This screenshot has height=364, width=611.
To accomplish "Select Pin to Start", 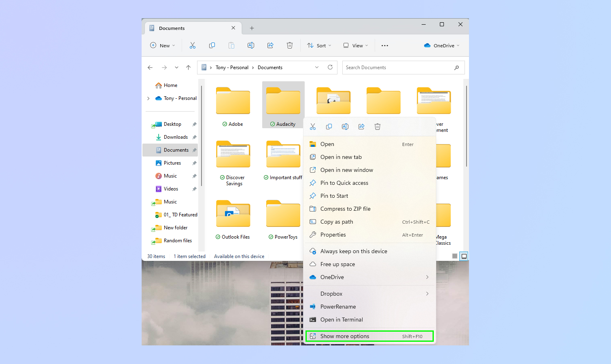I will coord(370,196).
